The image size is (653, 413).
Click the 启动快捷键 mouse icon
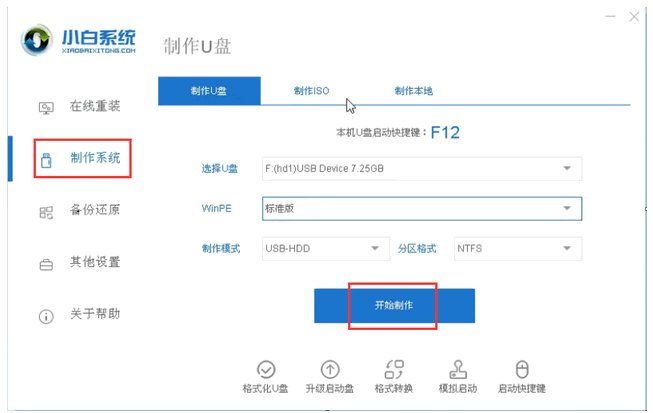[x=522, y=369]
